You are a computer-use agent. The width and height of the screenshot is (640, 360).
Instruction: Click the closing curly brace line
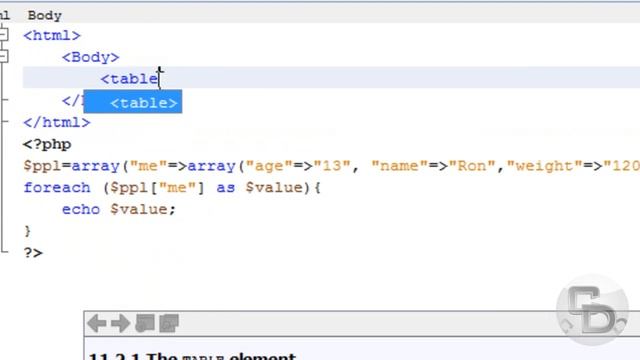[27, 231]
